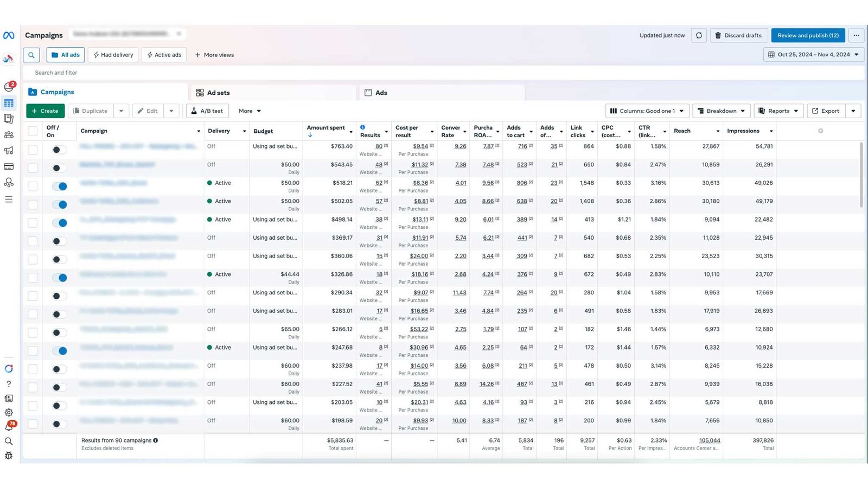Click Review and publish (12) button
Viewport: 868px width, 488px height.
[x=808, y=35]
